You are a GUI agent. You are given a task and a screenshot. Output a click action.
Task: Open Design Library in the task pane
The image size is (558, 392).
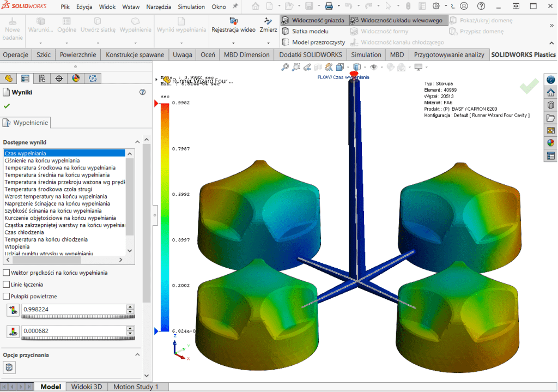(550, 105)
